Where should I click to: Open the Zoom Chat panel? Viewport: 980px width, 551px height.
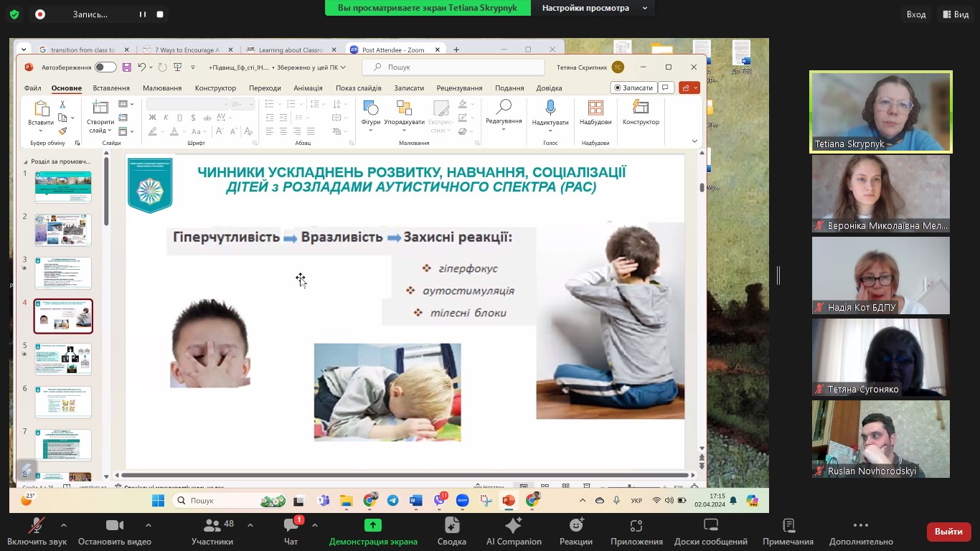291,532
